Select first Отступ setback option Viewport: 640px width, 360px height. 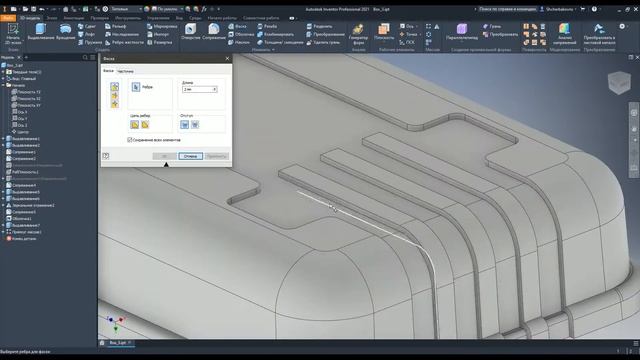tap(184, 124)
